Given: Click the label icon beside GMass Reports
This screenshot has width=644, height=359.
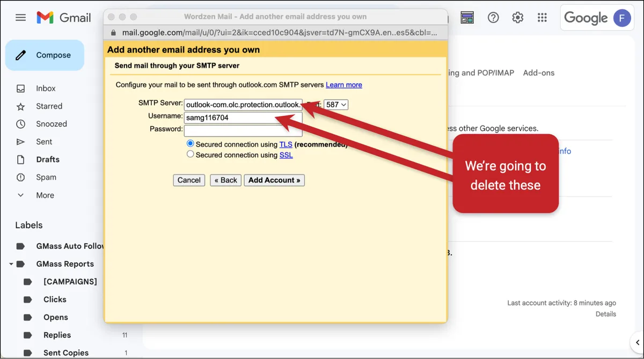Looking at the screenshot, I should click(20, 264).
